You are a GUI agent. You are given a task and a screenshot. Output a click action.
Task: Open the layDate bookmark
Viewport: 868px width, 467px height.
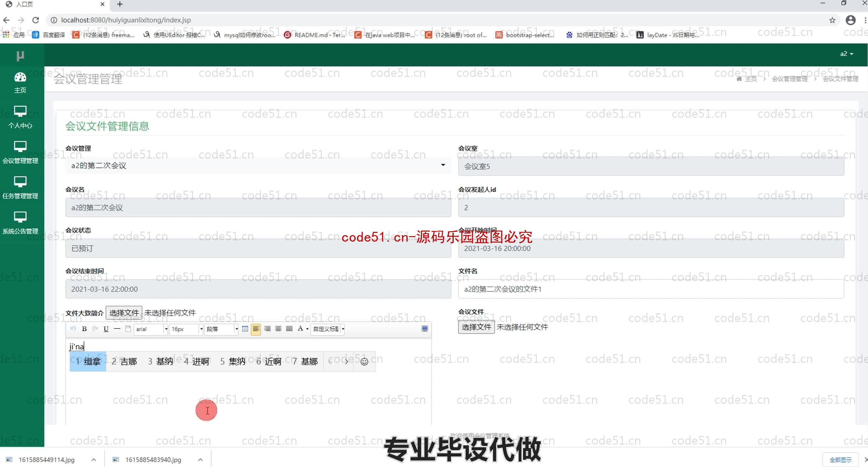click(x=668, y=35)
